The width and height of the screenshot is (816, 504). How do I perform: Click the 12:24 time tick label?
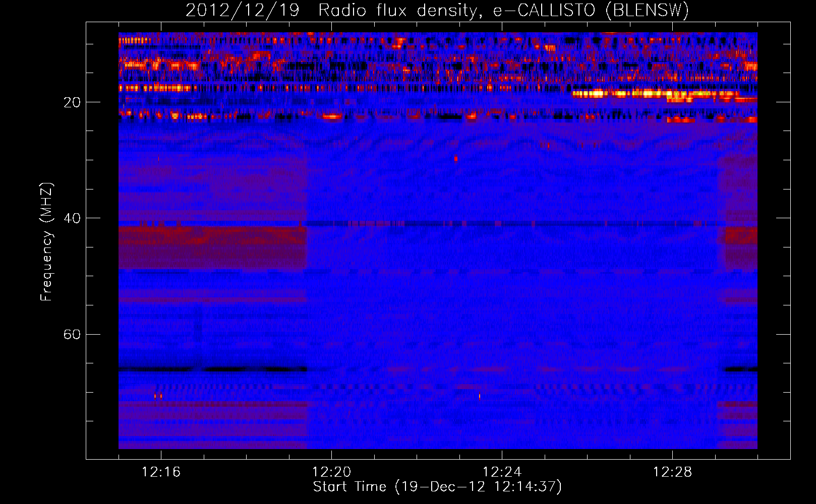(502, 472)
